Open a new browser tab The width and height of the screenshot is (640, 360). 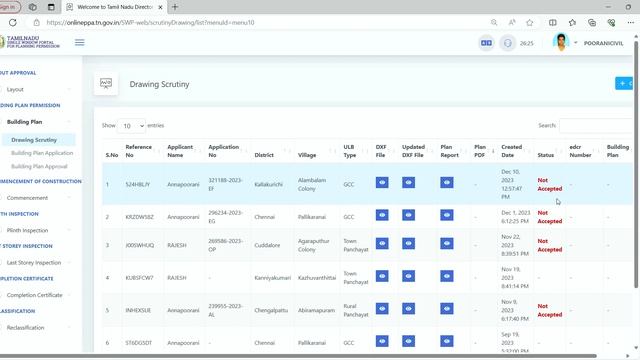tap(175, 7)
